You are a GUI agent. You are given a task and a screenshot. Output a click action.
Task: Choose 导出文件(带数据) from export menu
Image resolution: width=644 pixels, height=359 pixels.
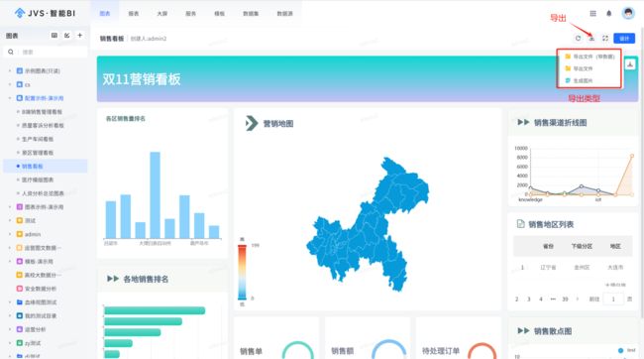[590, 57]
